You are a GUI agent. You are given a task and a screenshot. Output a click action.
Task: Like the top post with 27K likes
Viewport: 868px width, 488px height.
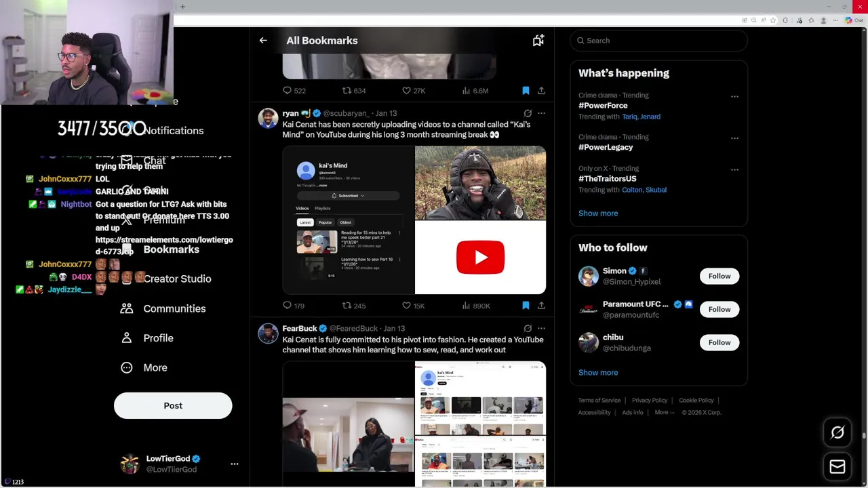click(x=413, y=90)
